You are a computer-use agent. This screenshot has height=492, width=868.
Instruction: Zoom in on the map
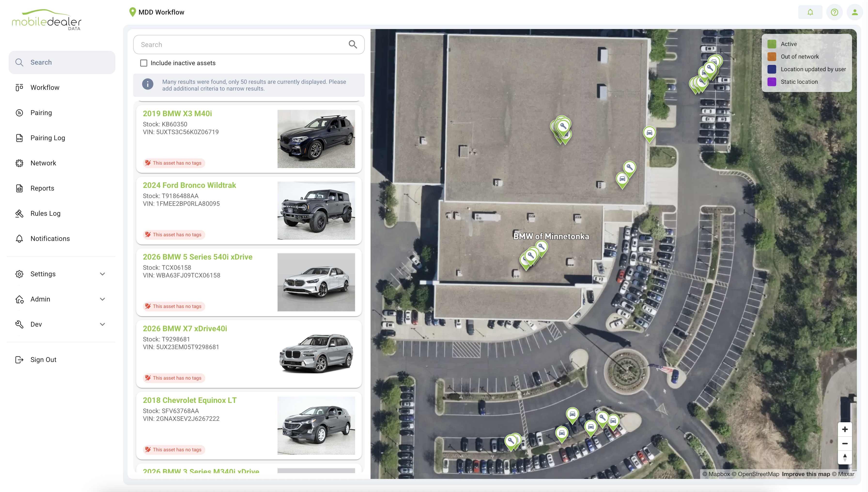pos(845,429)
